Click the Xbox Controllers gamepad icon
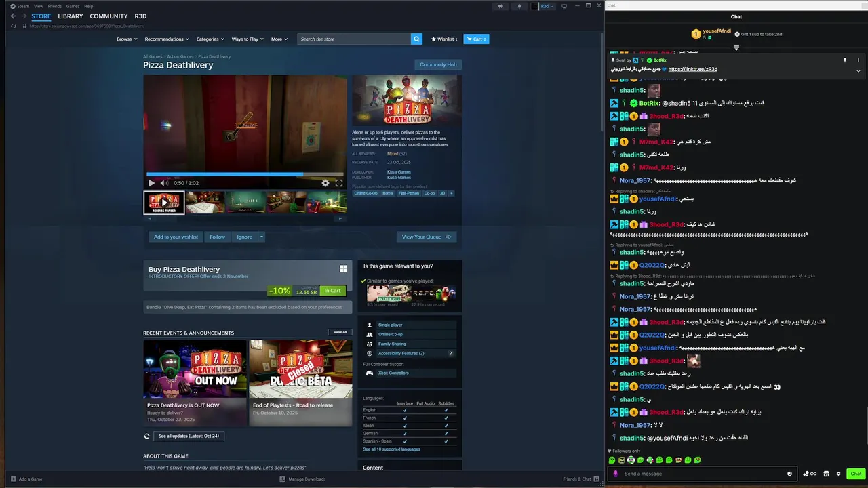Viewport: 868px width, 488px height. coord(370,373)
